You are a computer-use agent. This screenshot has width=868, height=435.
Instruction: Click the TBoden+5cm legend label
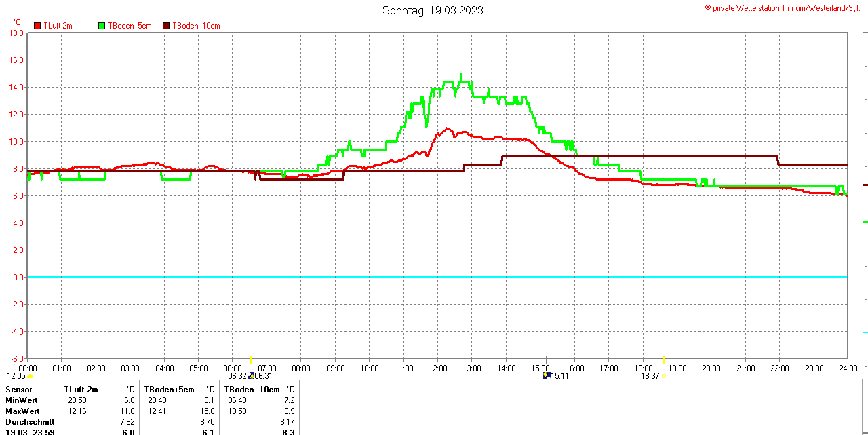[x=130, y=26]
